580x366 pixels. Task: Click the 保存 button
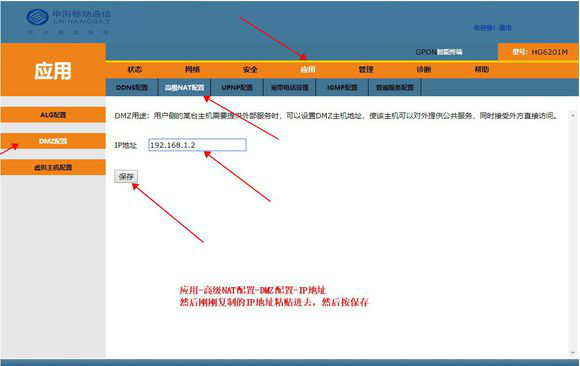coord(126,177)
